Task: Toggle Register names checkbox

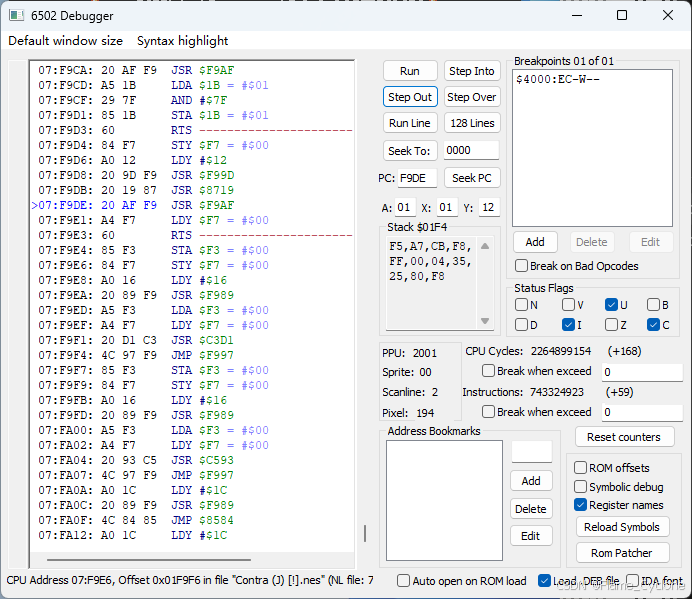Action: (580, 505)
